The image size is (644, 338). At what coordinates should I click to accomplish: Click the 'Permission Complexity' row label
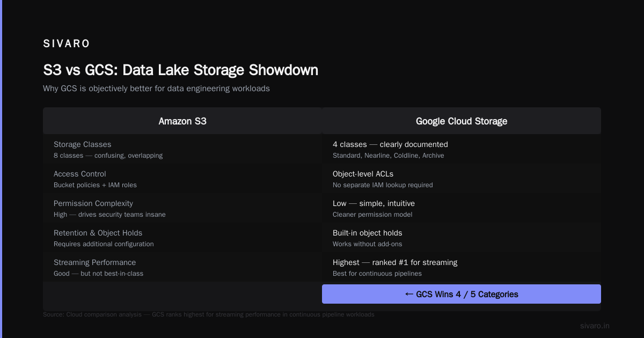pyautogui.click(x=93, y=203)
